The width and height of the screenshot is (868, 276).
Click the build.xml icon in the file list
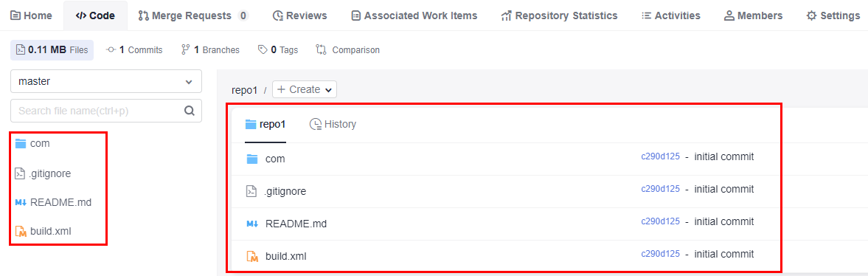coord(252,256)
